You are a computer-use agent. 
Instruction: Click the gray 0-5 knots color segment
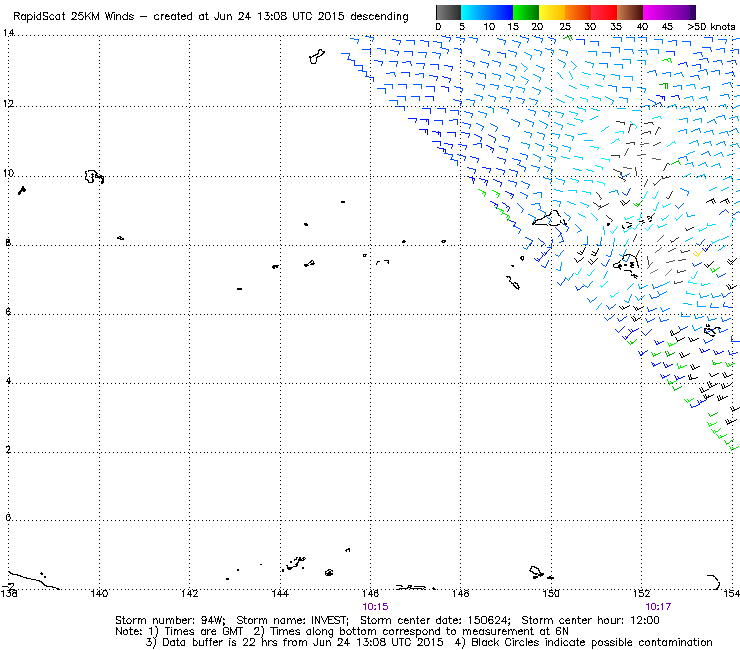pyautogui.click(x=448, y=12)
